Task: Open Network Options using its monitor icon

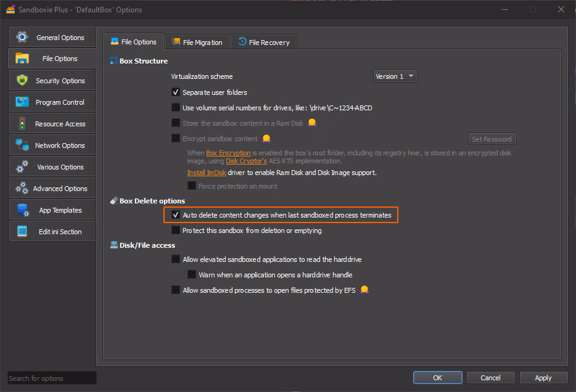Action: 22,145
